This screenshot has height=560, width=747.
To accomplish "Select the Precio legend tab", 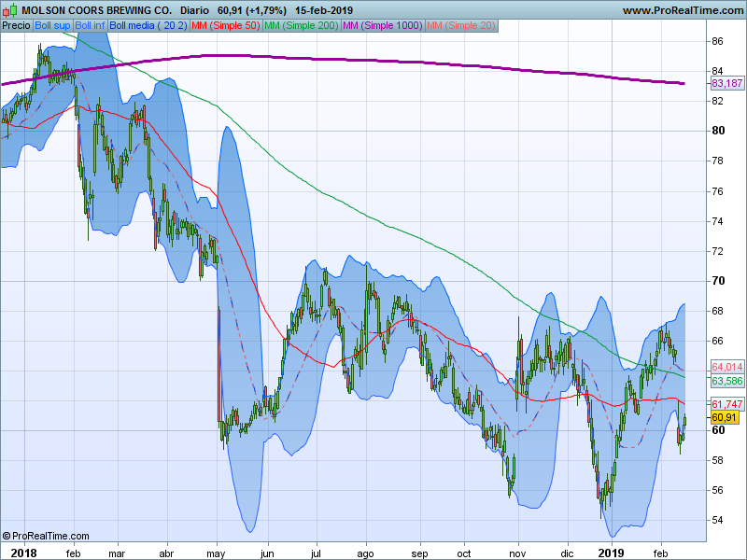I will [16, 26].
